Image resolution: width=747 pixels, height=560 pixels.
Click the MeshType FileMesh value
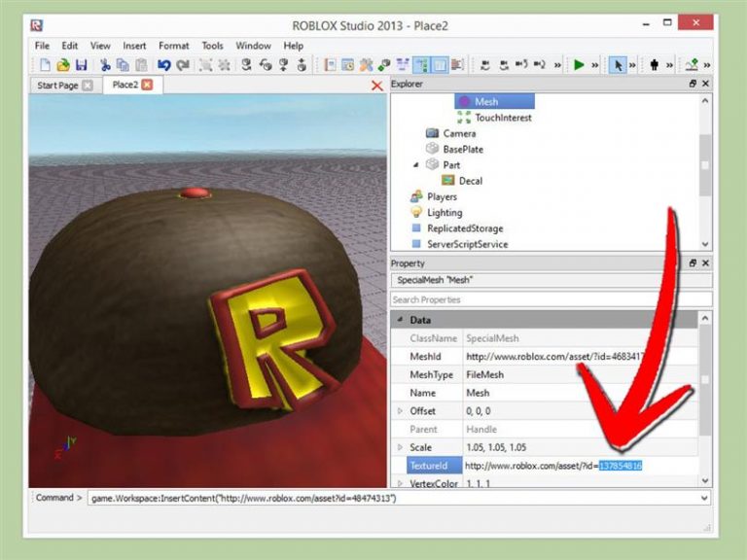pyautogui.click(x=581, y=374)
